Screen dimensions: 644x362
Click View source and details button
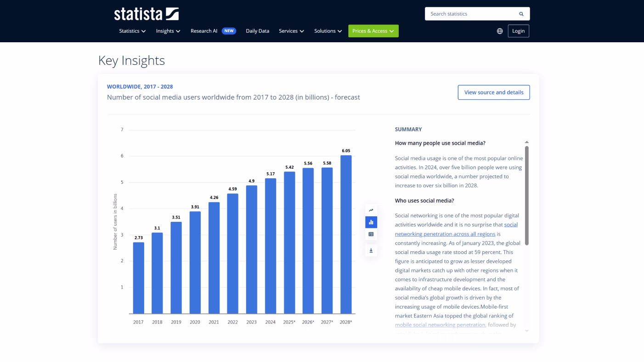493,92
